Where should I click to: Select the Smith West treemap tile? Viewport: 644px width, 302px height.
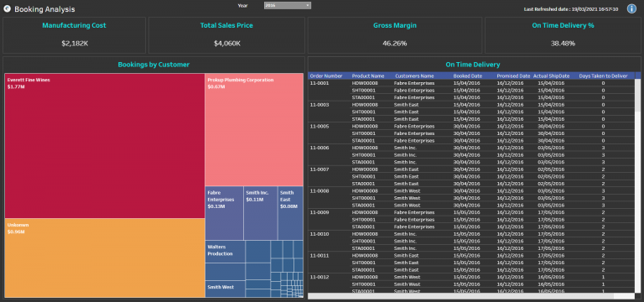click(x=225, y=289)
